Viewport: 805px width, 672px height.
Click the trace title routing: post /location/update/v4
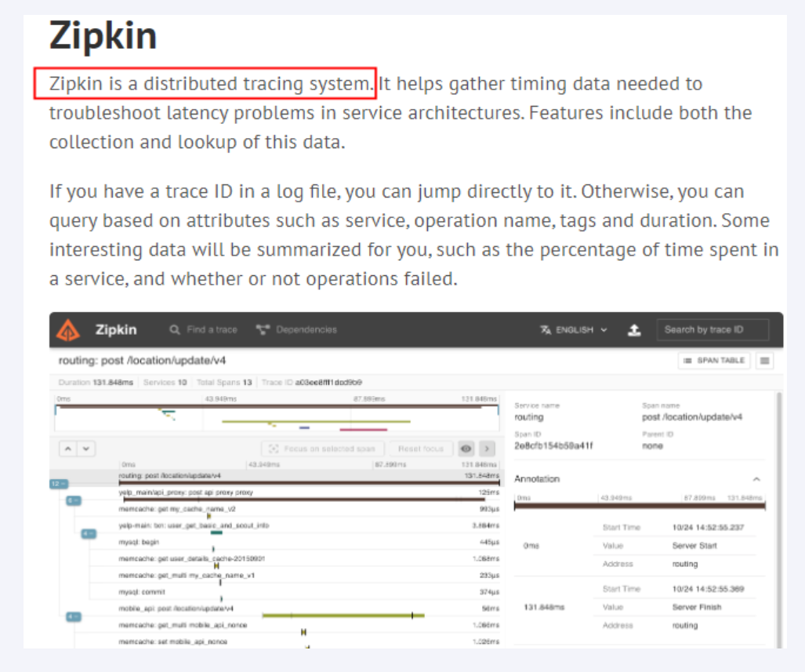[142, 361]
